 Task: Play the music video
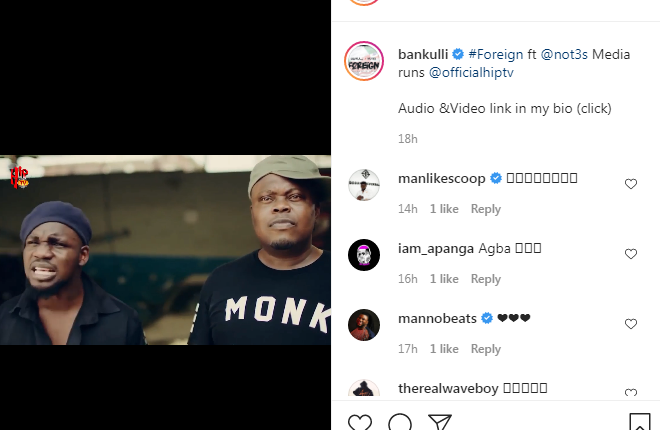tap(165, 250)
